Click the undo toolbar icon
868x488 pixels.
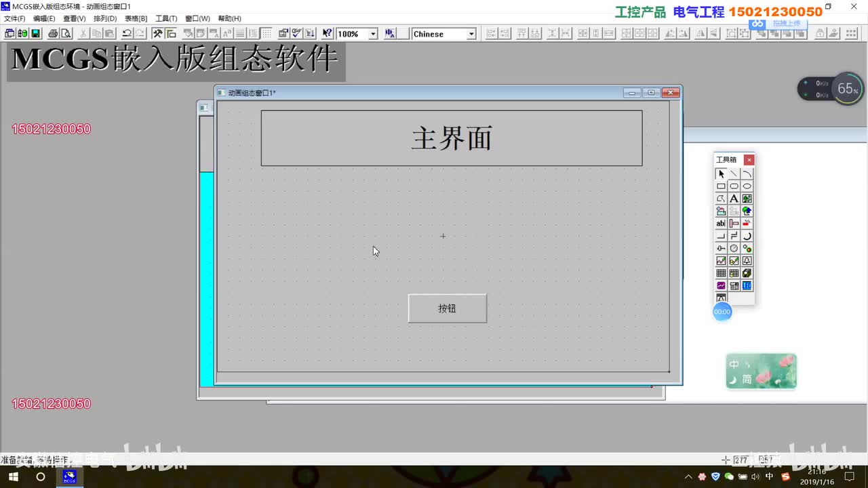[127, 33]
